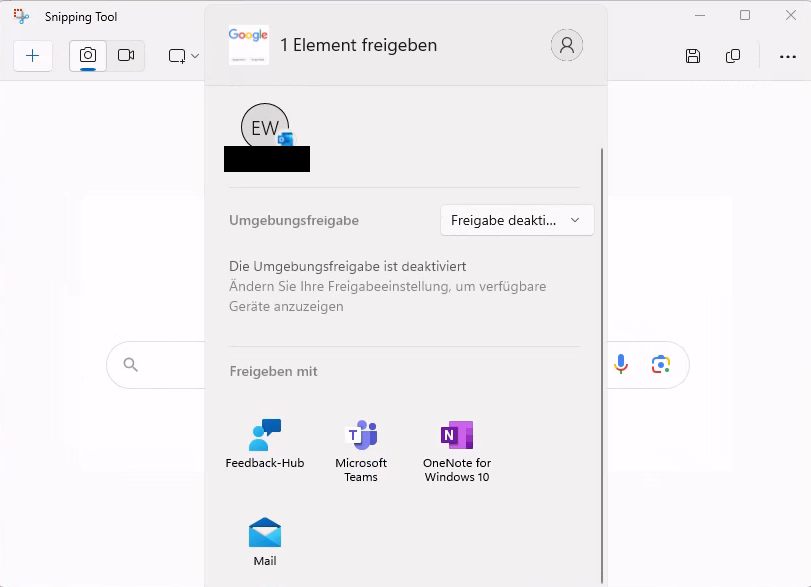This screenshot has height=587, width=811.
Task: Share with Feedback-Hub
Action: click(265, 444)
